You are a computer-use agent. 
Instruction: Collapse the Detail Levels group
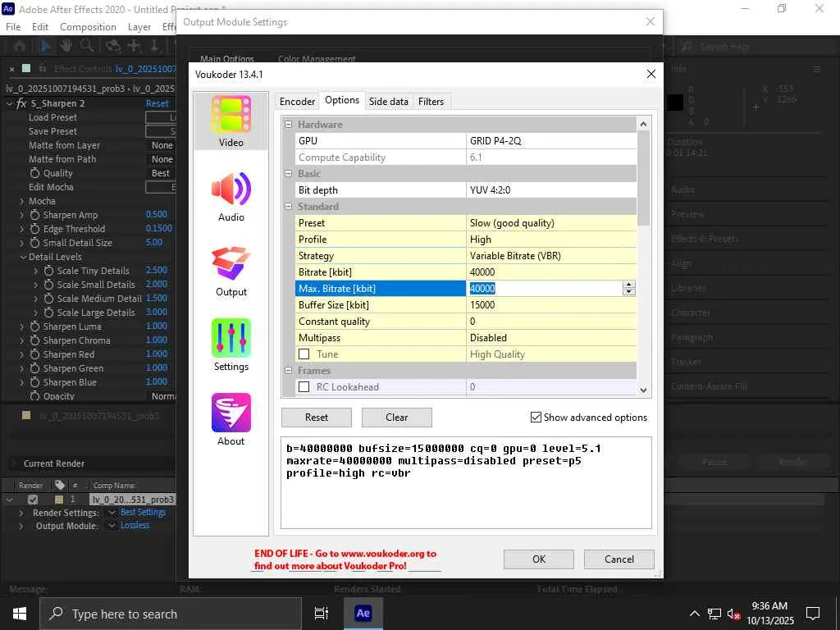point(23,257)
